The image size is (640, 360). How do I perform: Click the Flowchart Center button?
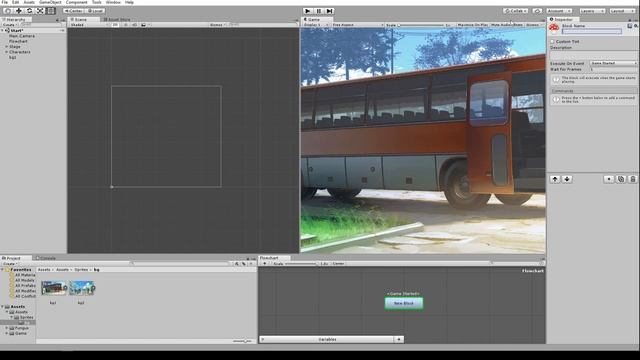338,264
